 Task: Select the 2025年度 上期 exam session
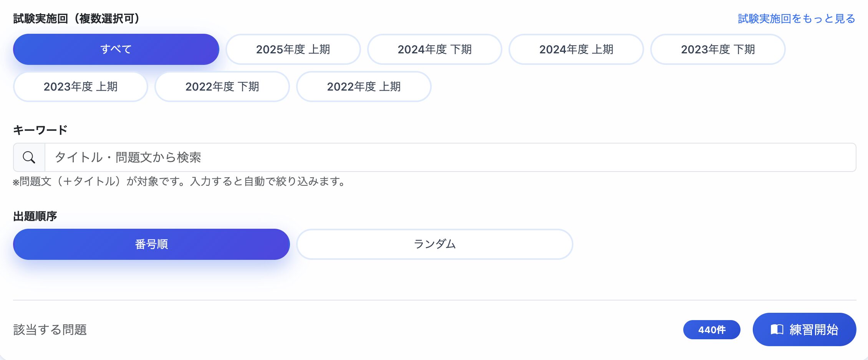293,49
